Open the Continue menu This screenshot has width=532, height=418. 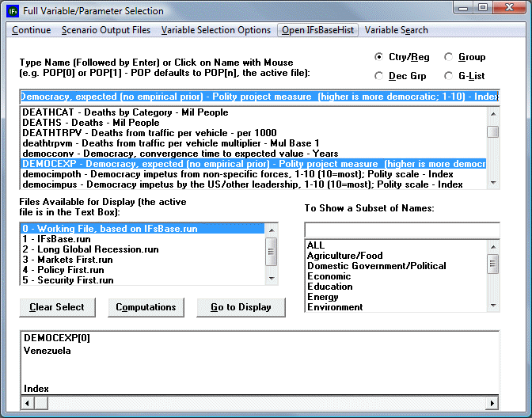[32, 30]
